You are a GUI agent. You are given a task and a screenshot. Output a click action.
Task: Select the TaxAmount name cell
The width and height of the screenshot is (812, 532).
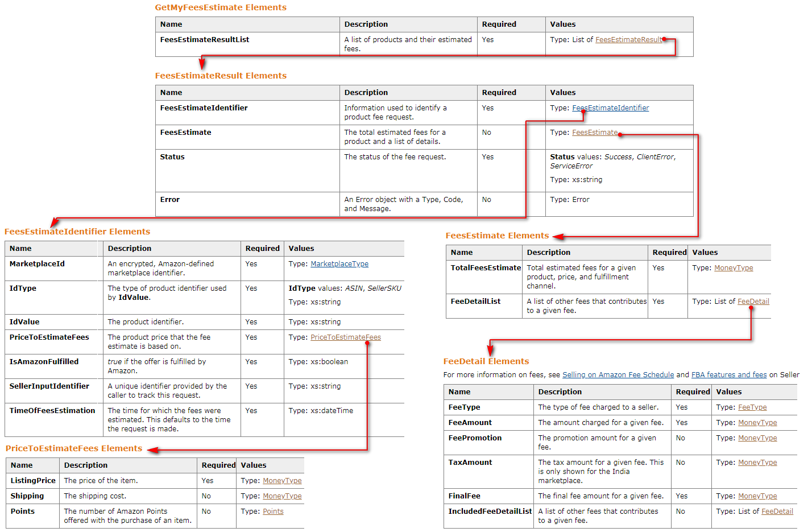(488, 472)
